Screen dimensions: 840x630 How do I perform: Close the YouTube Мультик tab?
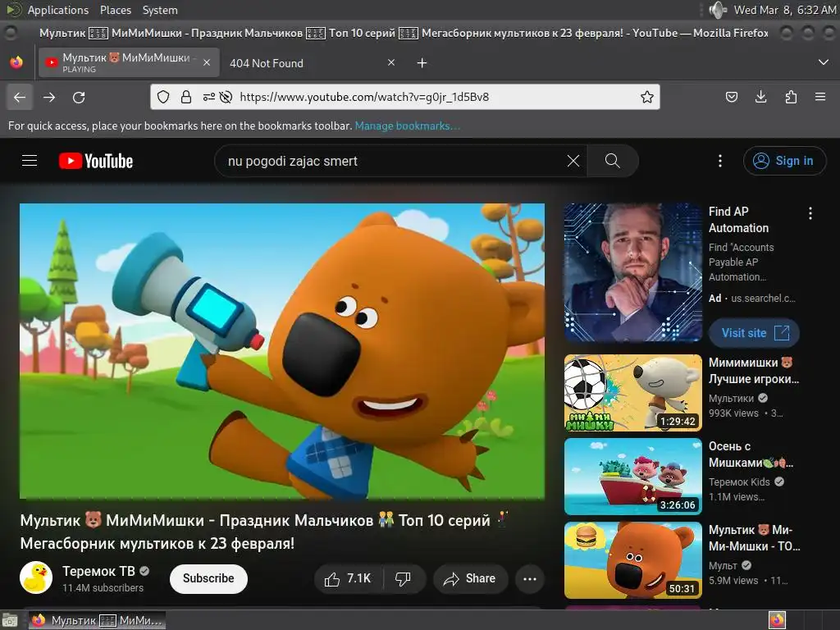207,62
